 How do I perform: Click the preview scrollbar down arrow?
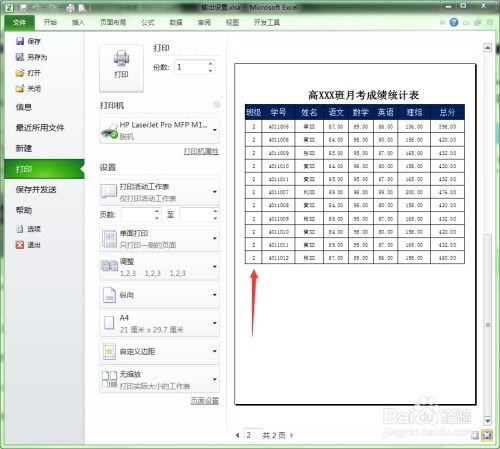tap(488, 421)
